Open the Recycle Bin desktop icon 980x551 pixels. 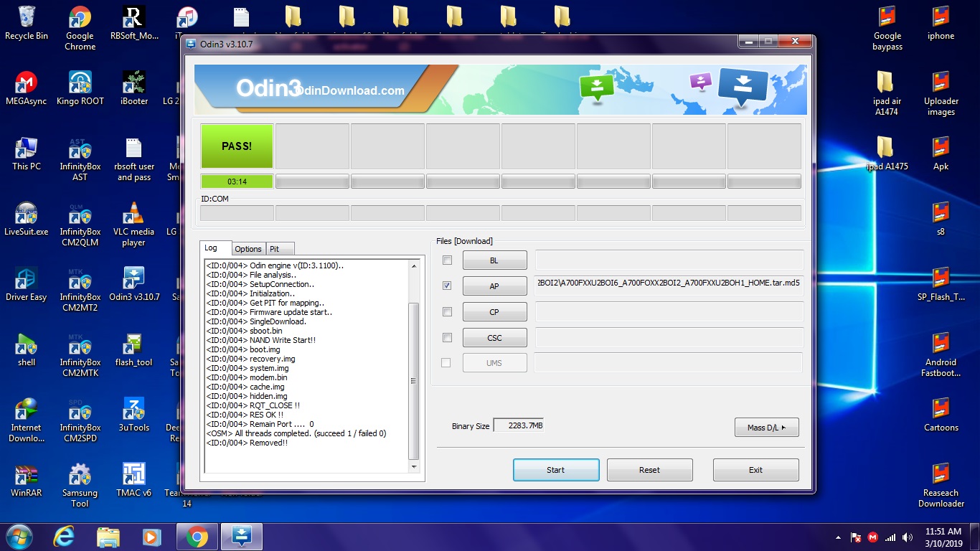point(27,23)
